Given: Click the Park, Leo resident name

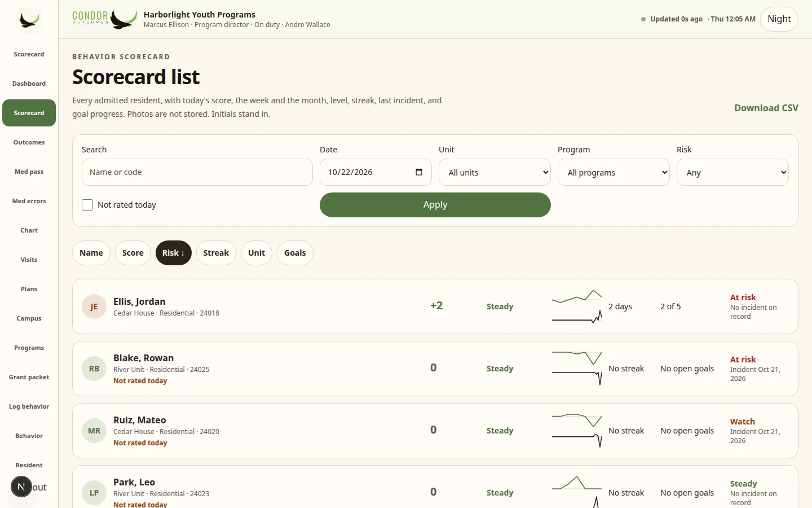Looking at the screenshot, I should point(134,482).
